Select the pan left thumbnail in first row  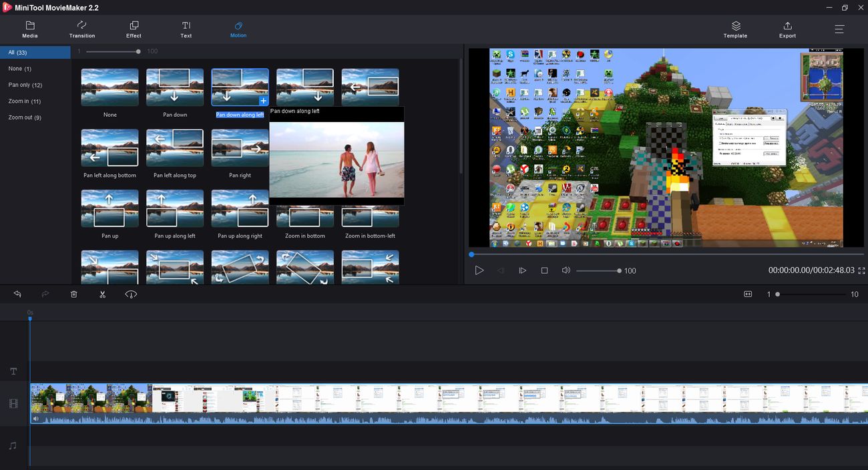pos(370,87)
